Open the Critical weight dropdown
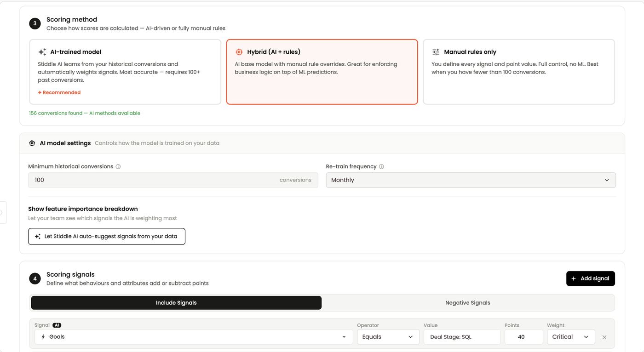This screenshot has height=352, width=644. click(x=570, y=337)
